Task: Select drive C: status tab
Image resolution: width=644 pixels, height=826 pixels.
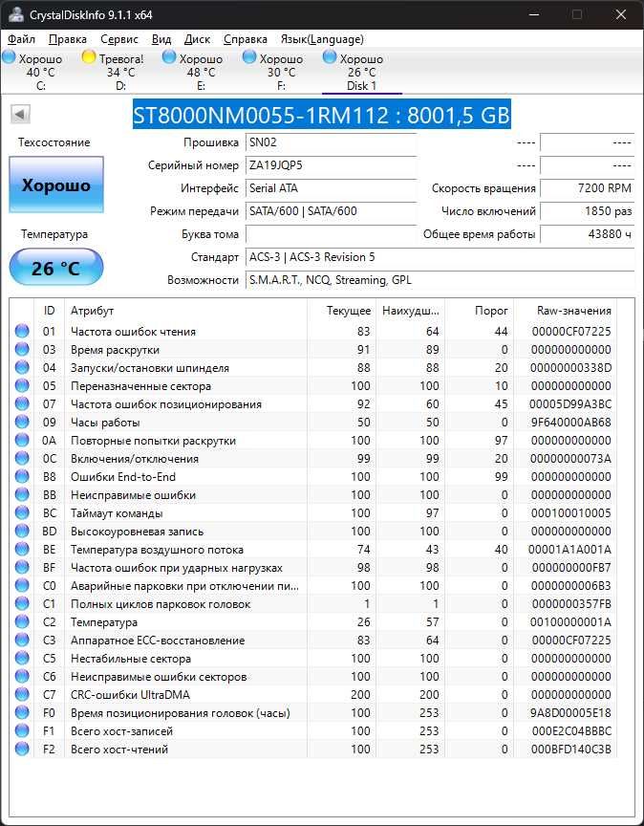Action: click(x=41, y=72)
